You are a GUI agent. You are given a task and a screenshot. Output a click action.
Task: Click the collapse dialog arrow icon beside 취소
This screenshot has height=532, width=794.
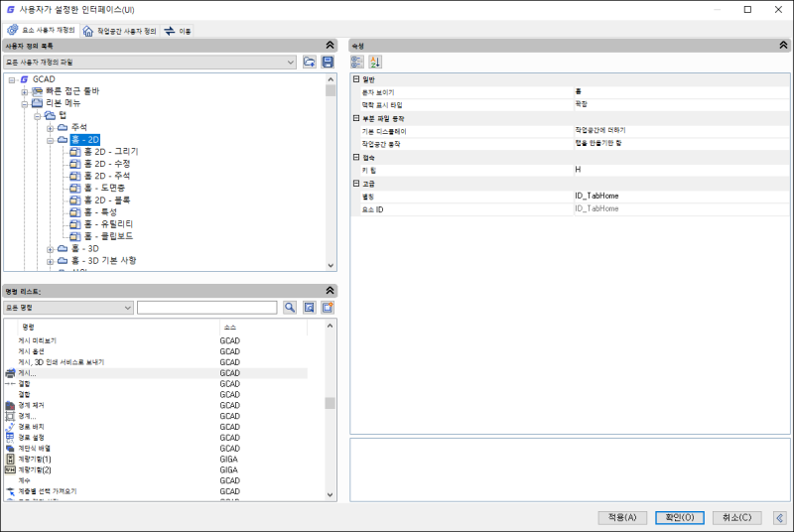pyautogui.click(x=780, y=517)
